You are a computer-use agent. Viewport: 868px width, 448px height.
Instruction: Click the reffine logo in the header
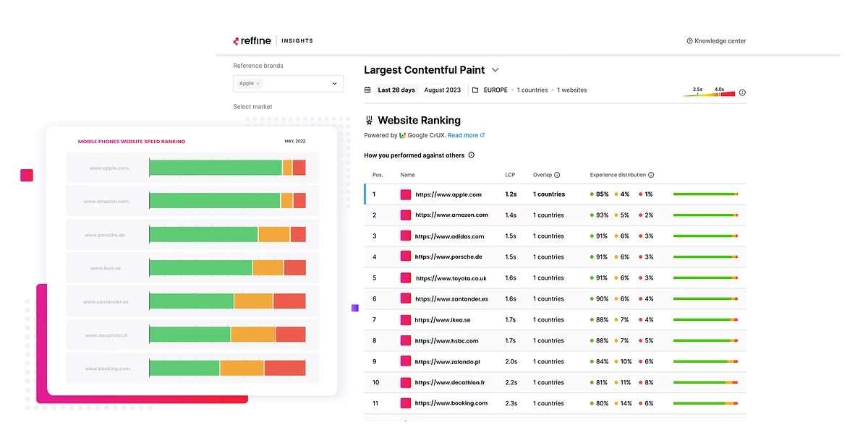point(252,41)
